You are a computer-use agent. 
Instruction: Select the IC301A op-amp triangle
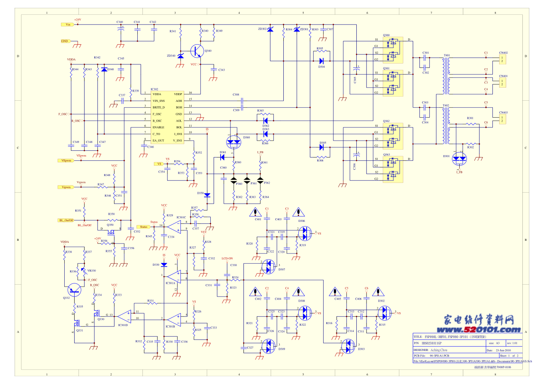(174, 276)
